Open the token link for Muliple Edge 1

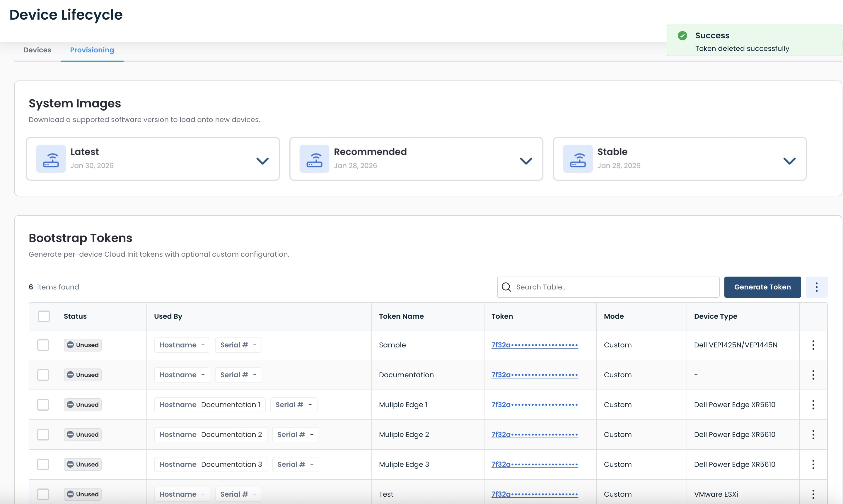click(x=535, y=404)
